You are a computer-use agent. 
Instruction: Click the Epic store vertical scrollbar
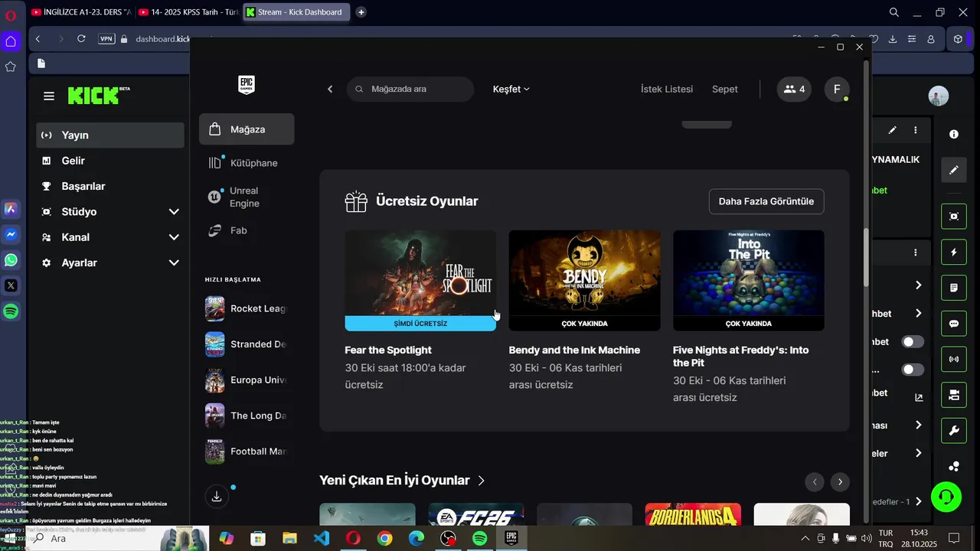click(867, 258)
